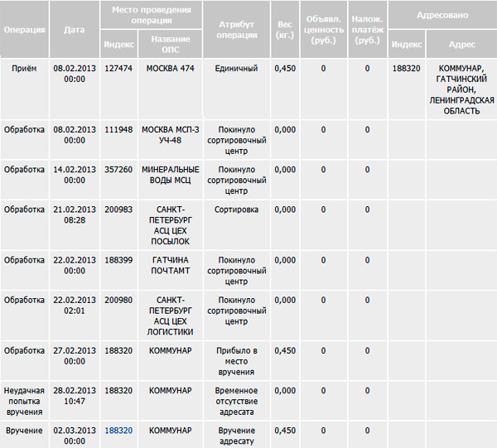Select the Место проведения операции header

[x=150, y=15]
